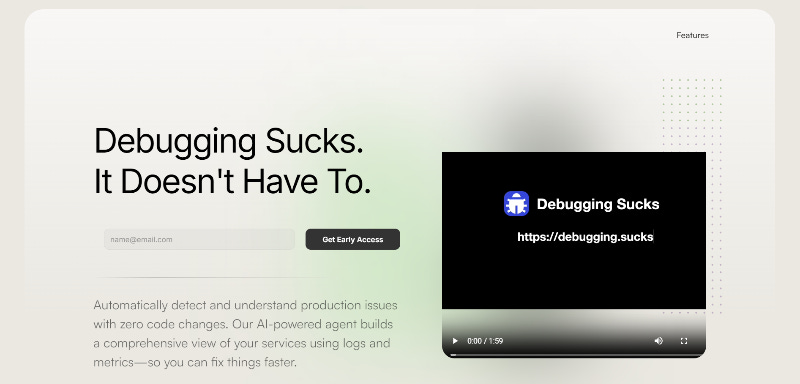This screenshot has width=800, height=384.
Task: Open the Features nav link
Action: (x=692, y=35)
